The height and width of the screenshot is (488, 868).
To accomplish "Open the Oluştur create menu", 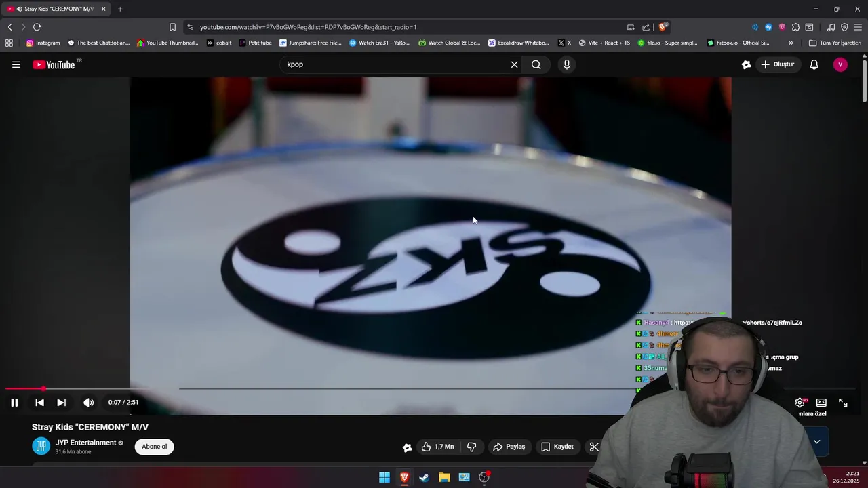I will pos(778,64).
